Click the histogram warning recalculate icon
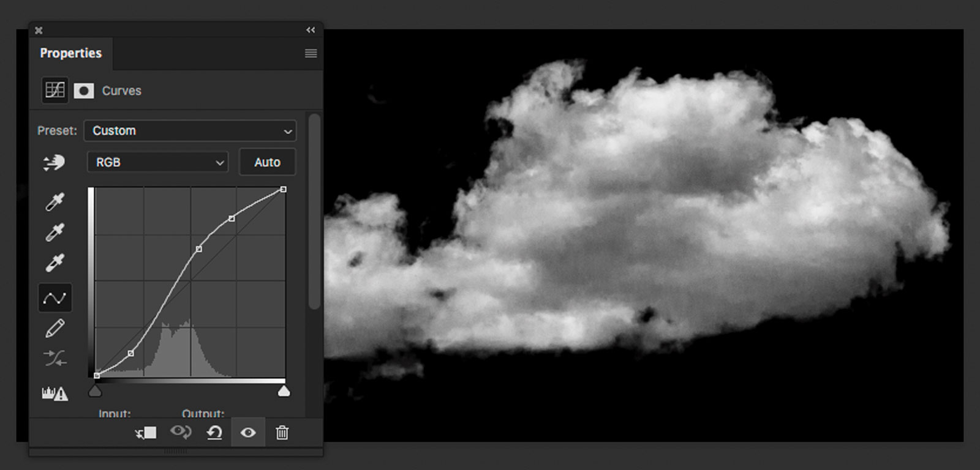The width and height of the screenshot is (980, 470). pos(55,394)
